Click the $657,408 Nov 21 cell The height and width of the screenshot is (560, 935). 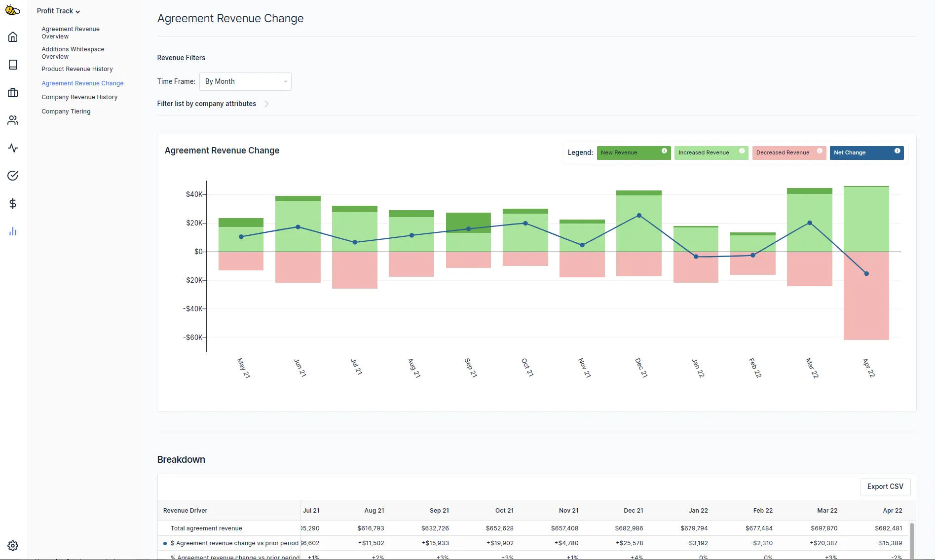[x=564, y=528]
